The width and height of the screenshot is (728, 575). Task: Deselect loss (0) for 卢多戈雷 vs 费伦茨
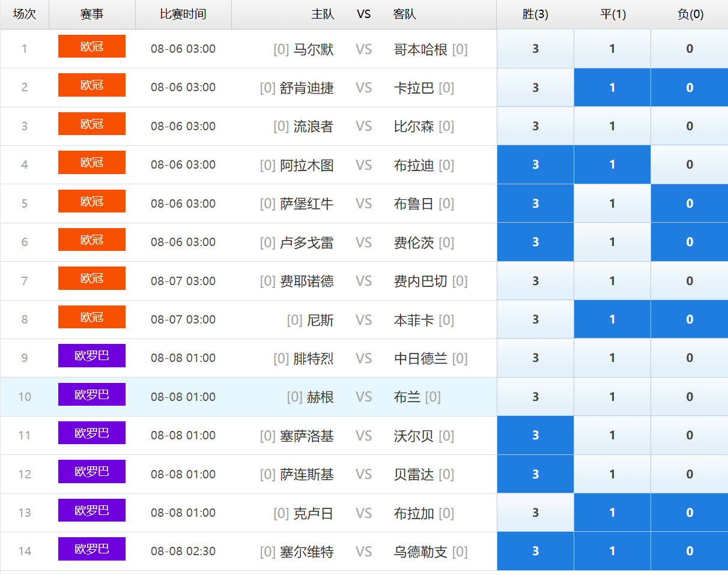click(x=690, y=242)
